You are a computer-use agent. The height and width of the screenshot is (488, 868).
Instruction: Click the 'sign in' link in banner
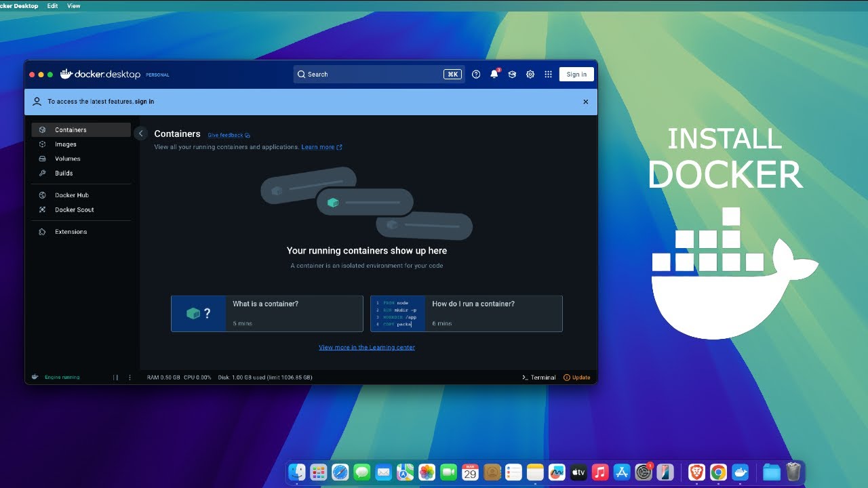tap(144, 102)
